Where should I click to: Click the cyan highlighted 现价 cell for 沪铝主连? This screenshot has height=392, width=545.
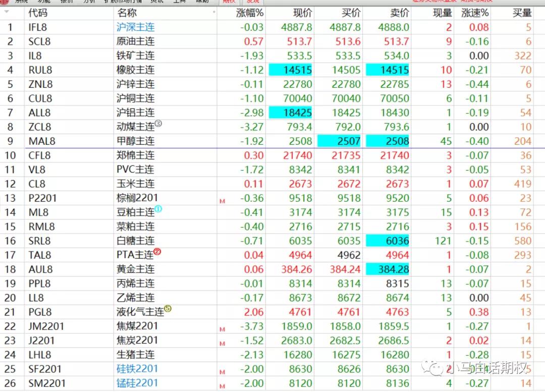click(291, 113)
